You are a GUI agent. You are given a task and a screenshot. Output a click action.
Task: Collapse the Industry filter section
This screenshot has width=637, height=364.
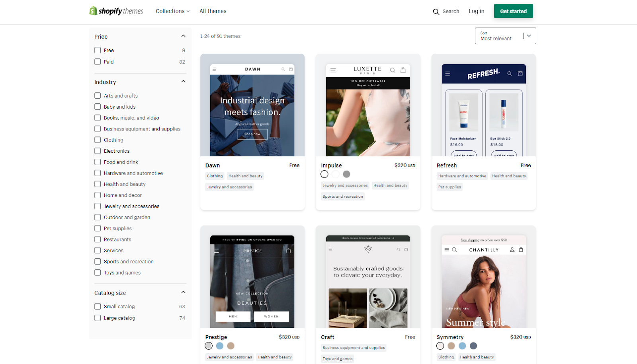[x=183, y=81]
